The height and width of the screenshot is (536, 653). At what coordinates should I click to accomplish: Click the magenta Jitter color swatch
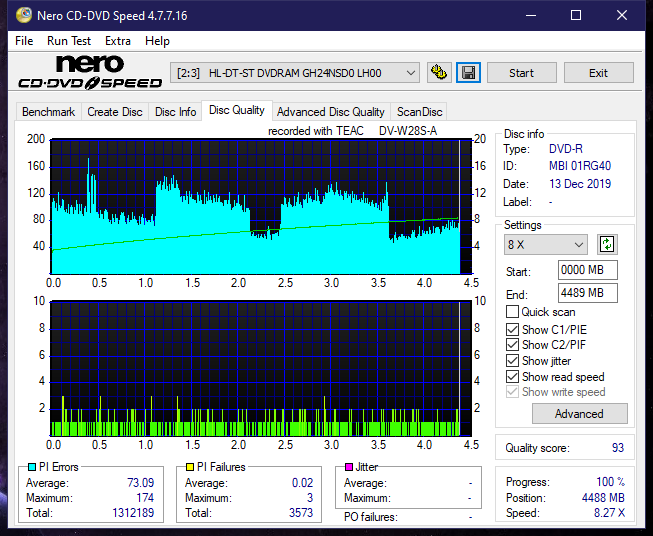click(x=349, y=467)
